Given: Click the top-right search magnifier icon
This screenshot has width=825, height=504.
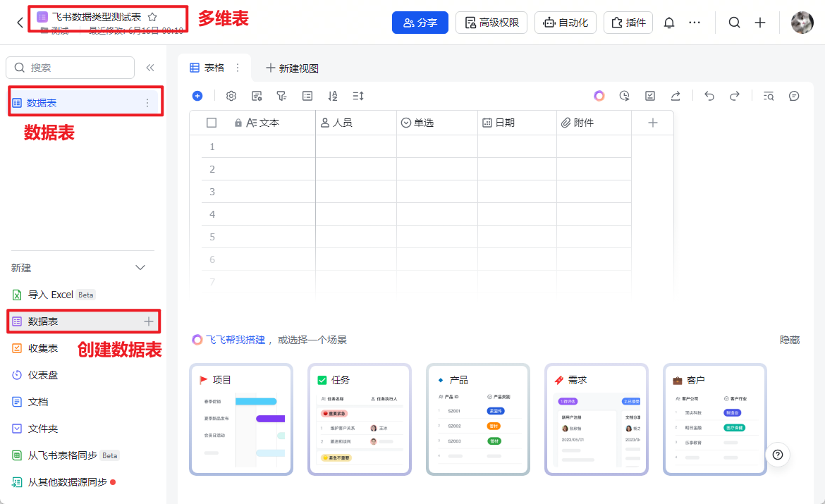Looking at the screenshot, I should (x=735, y=23).
